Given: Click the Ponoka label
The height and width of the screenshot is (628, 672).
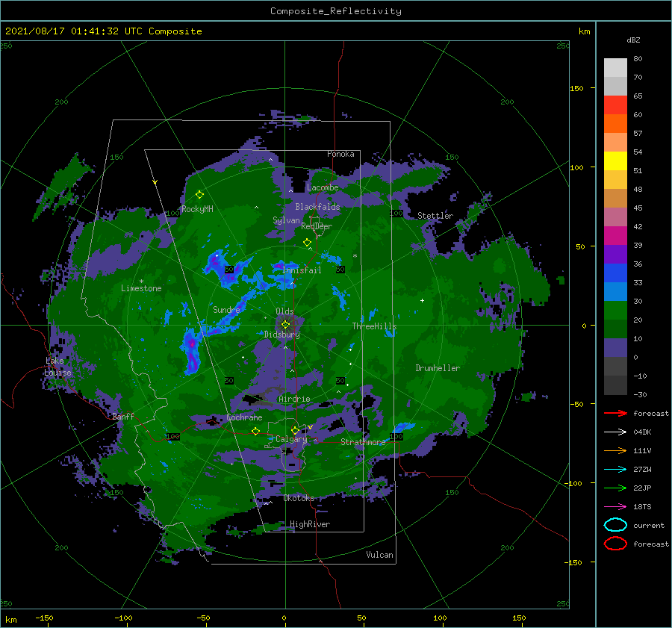Looking at the screenshot, I should pos(340,154).
